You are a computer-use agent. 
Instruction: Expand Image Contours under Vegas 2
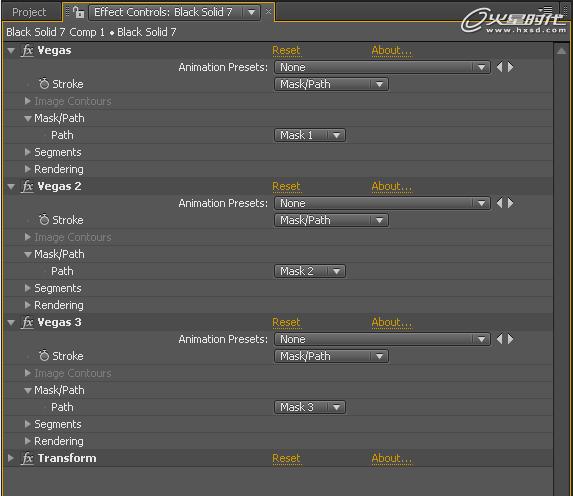[x=27, y=237]
